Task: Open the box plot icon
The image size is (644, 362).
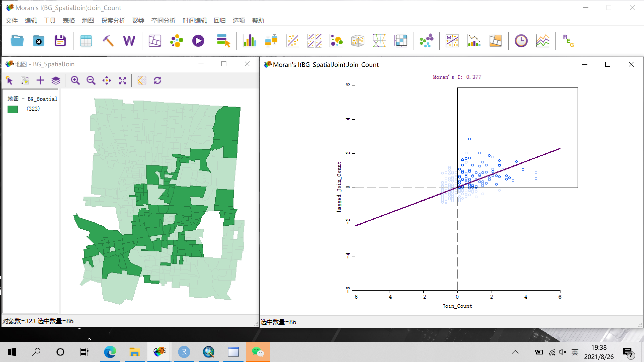Action: tap(271, 41)
